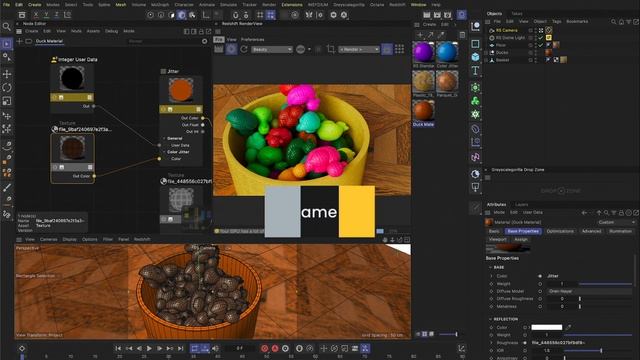Toggle visibility dots for RS Camera
Viewport: 640px width, 360px height.
pos(536,30)
